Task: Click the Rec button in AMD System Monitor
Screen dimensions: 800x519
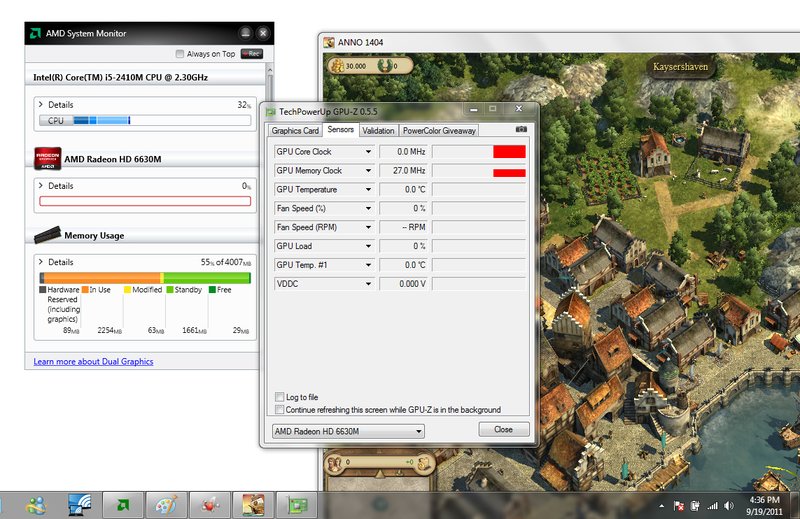Action: point(252,54)
